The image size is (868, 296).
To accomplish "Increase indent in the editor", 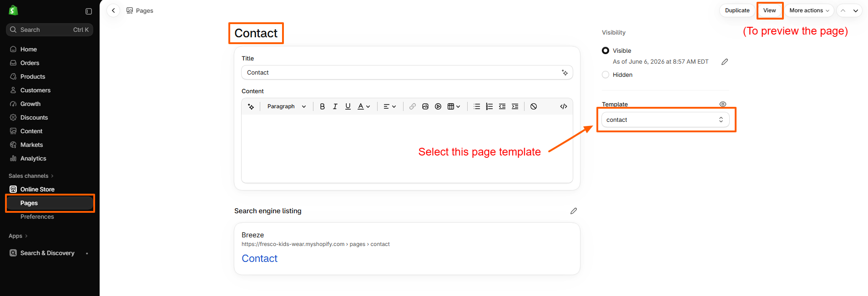I will [515, 106].
